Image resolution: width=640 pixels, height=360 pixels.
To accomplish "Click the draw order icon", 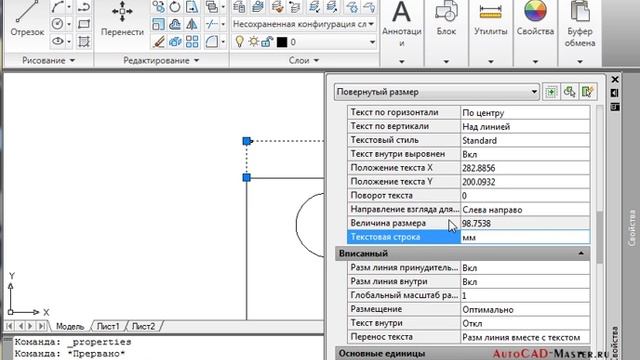I will point(212,7).
